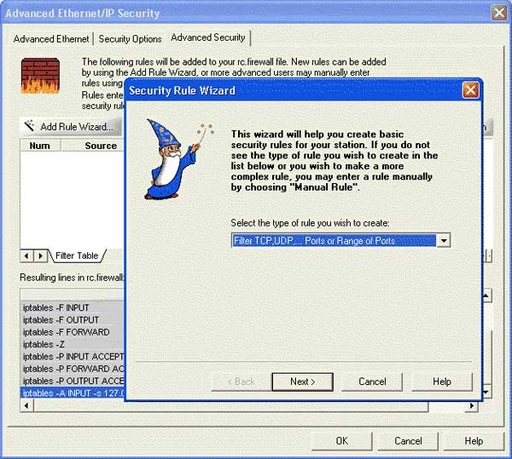This screenshot has height=459, width=512.
Task: Select the iptables -F OUTPUT line
Action: [x=72, y=320]
